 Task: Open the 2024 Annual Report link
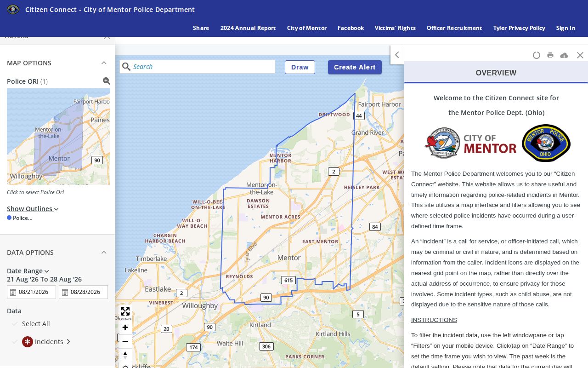click(x=248, y=28)
